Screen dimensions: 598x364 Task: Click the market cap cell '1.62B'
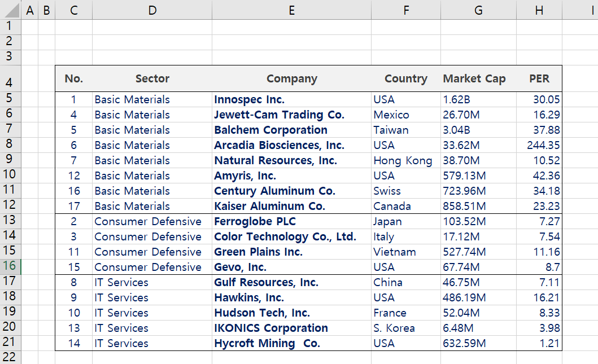pos(478,99)
